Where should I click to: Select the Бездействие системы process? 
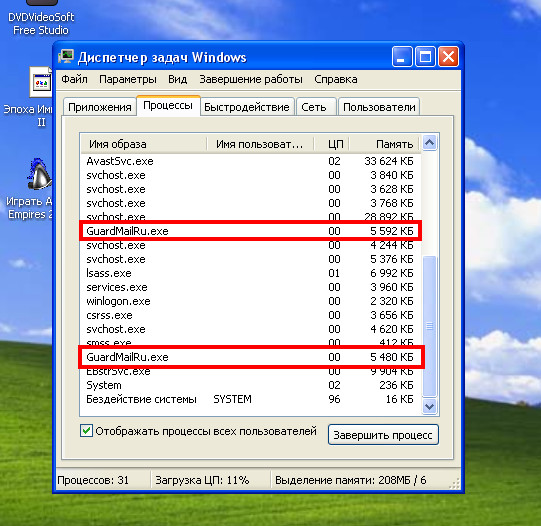click(251, 399)
